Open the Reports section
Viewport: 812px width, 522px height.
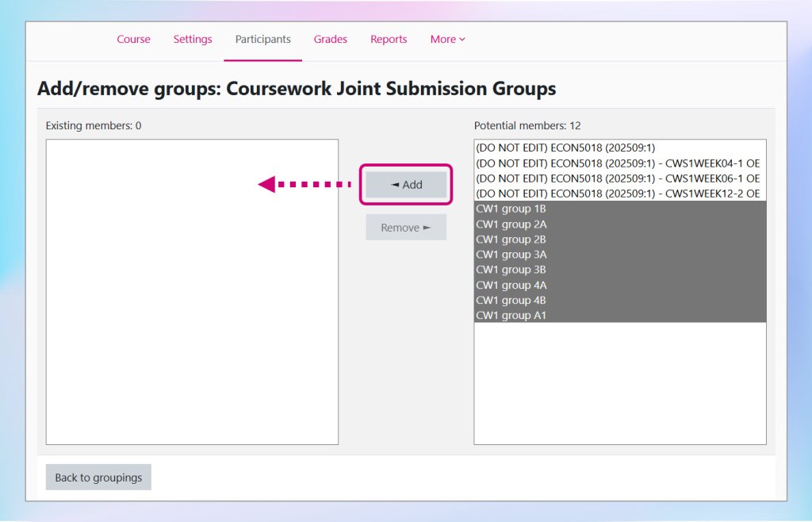tap(389, 39)
